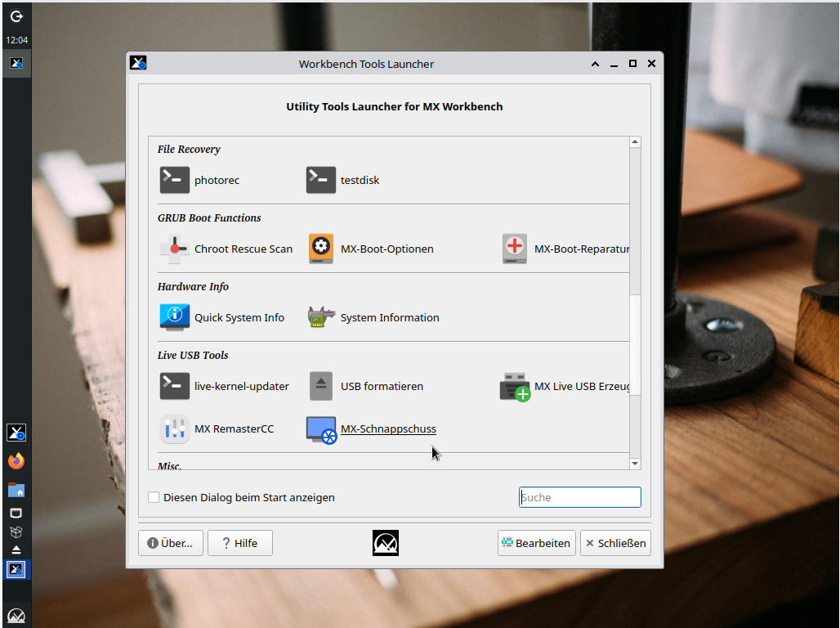Open Quick System Info icon

[175, 317]
